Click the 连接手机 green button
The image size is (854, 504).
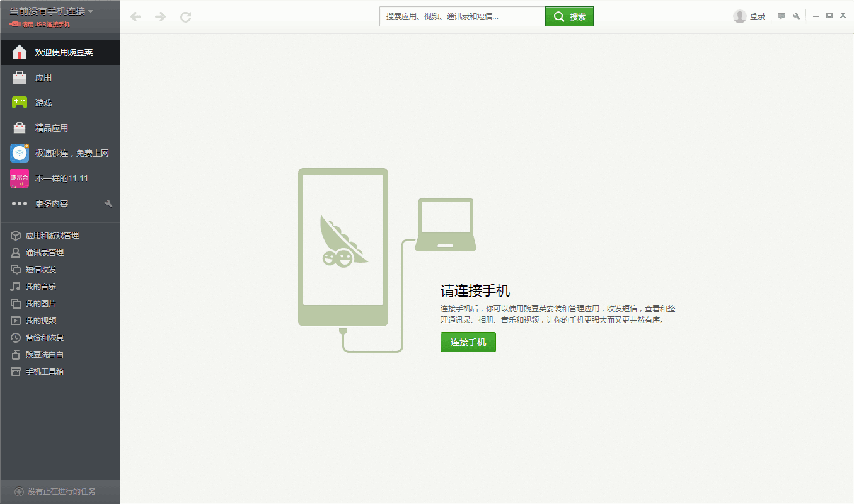tap(468, 342)
